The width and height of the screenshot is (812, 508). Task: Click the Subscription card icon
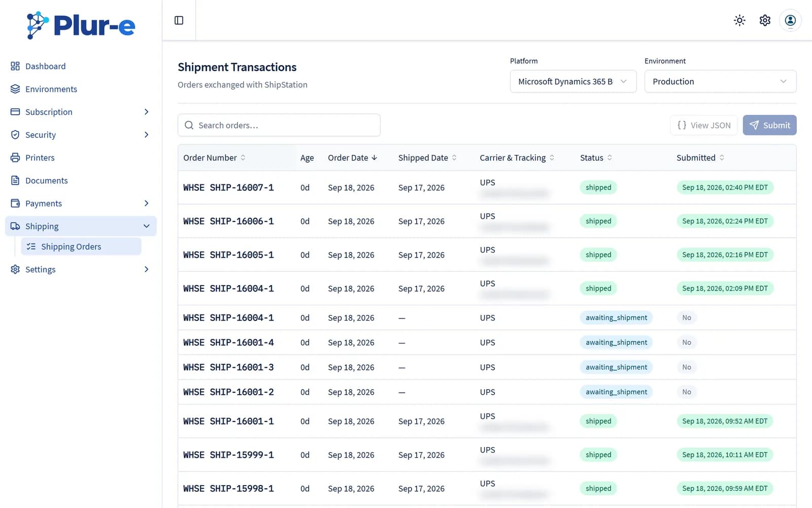pyautogui.click(x=15, y=112)
